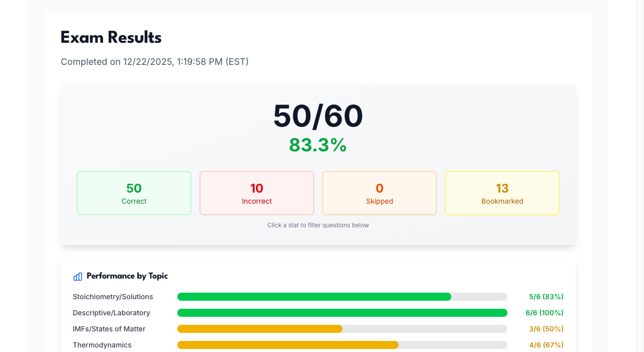644x352 pixels.
Task: Select the Thermodynamics topic label
Action: [x=102, y=345]
